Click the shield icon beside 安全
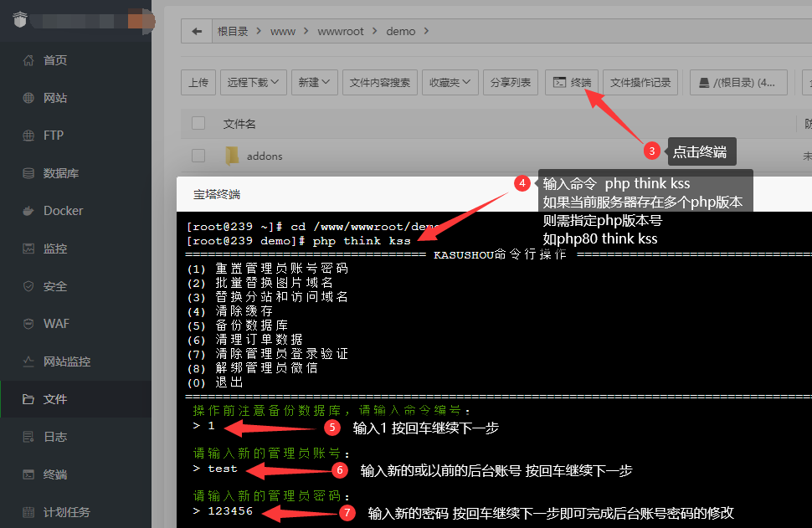The height and width of the screenshot is (528, 812). point(28,286)
